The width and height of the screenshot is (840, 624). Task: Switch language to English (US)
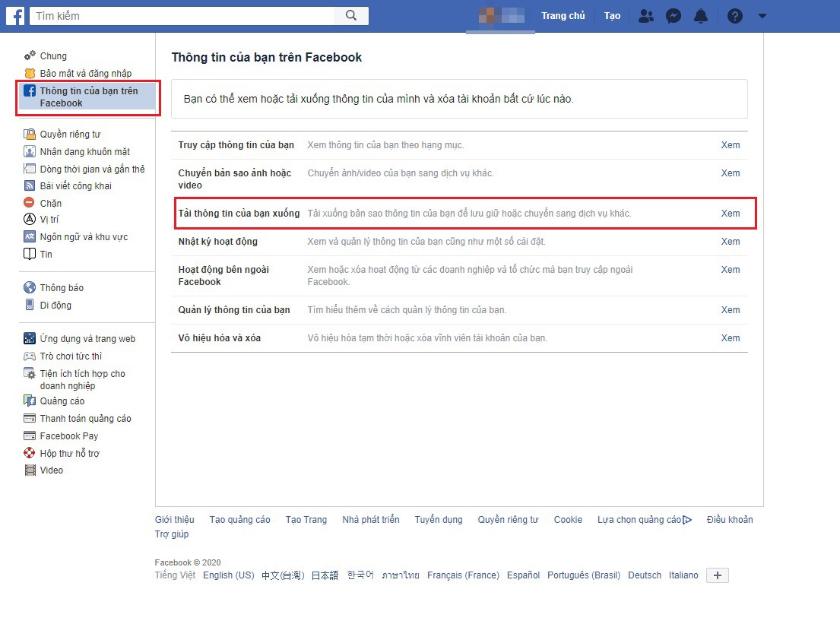click(x=229, y=575)
